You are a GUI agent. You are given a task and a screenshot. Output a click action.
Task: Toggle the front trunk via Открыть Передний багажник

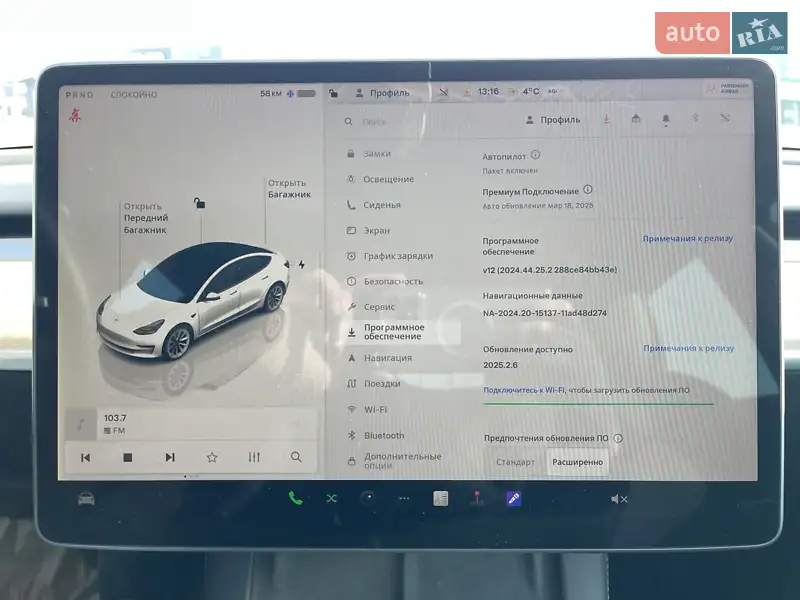tap(146, 218)
